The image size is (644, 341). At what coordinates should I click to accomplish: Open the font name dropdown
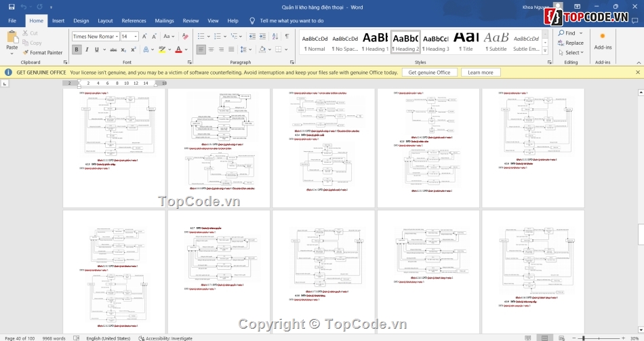117,37
